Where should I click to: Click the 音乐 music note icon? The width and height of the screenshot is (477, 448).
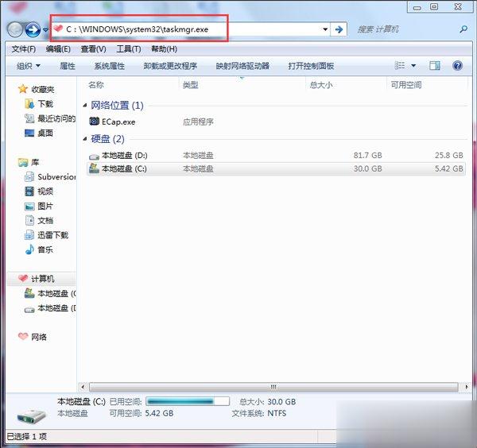(x=29, y=249)
